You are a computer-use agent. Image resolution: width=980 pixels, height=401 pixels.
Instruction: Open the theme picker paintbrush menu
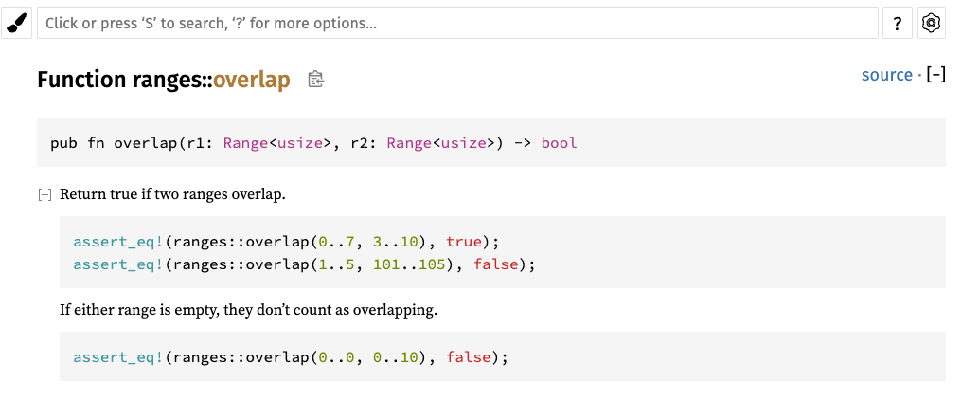(16, 24)
